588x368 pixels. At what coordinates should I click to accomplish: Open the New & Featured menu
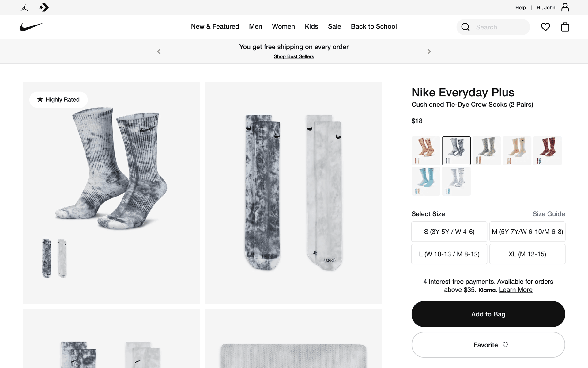click(215, 26)
